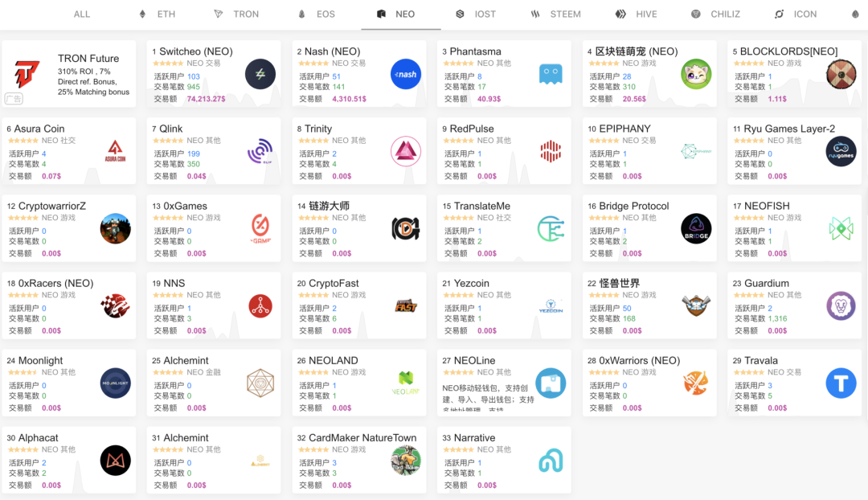The height and width of the screenshot is (500, 868).
Task: Open the Bridge Protocol title link
Action: (634, 206)
